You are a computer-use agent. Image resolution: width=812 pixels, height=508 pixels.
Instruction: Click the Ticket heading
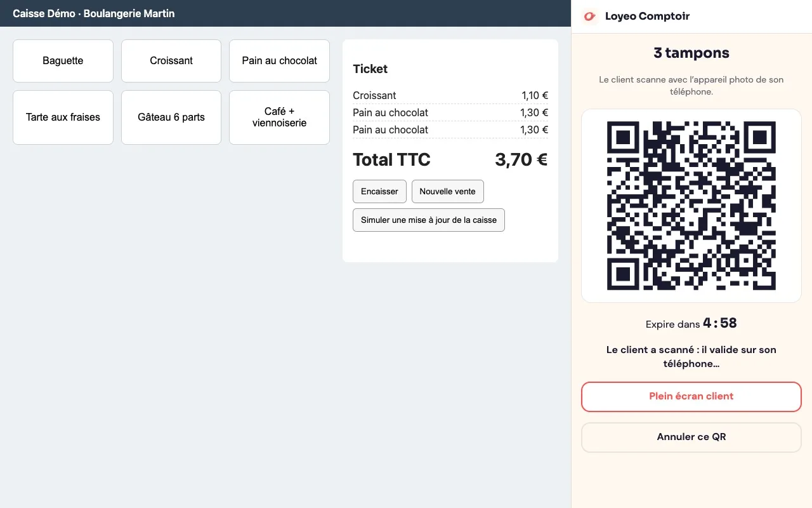[x=370, y=69]
